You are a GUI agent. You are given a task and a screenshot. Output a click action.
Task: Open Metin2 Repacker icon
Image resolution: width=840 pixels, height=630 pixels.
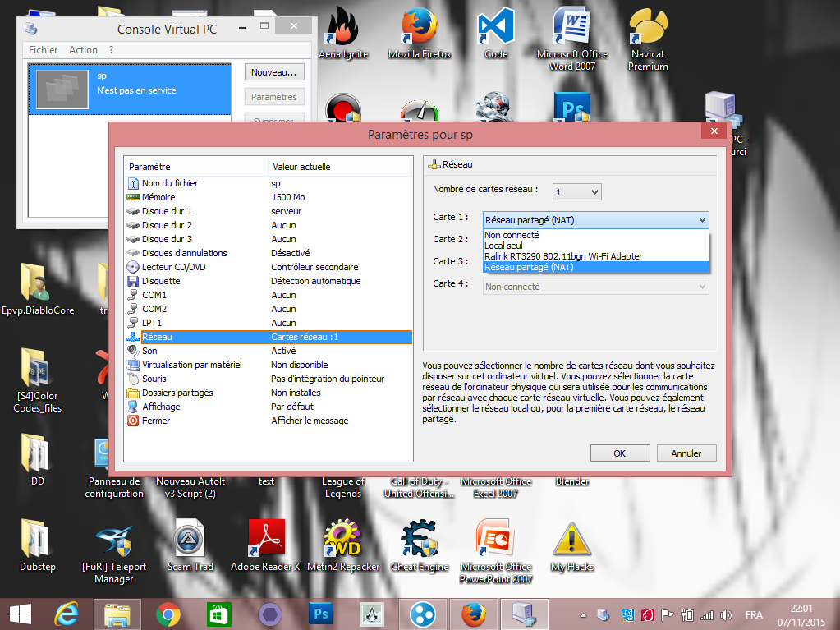click(343, 545)
